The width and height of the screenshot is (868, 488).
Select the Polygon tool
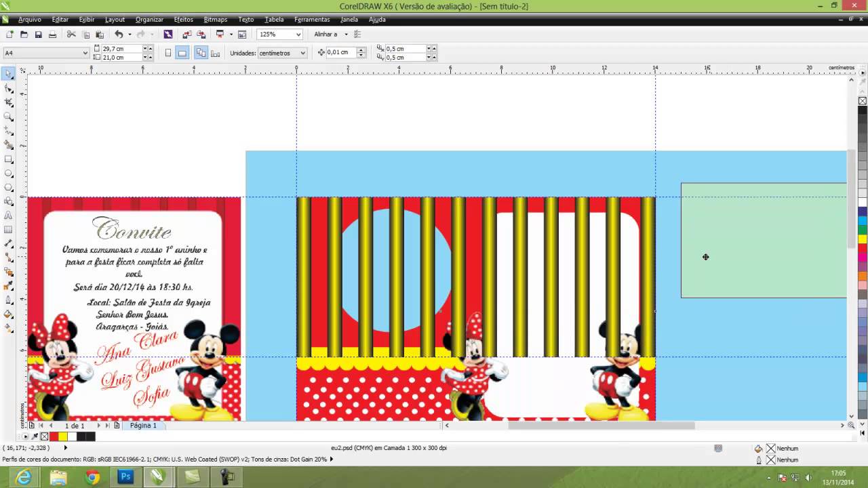click(9, 187)
